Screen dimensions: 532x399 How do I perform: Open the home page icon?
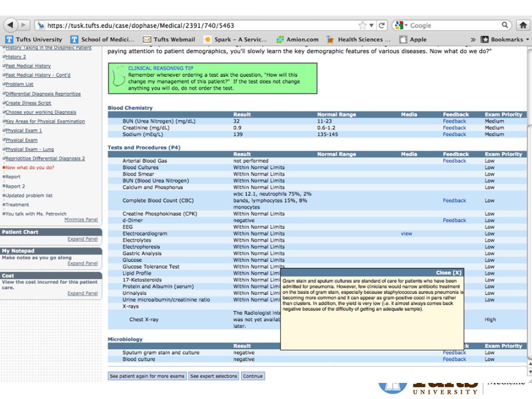[523, 25]
